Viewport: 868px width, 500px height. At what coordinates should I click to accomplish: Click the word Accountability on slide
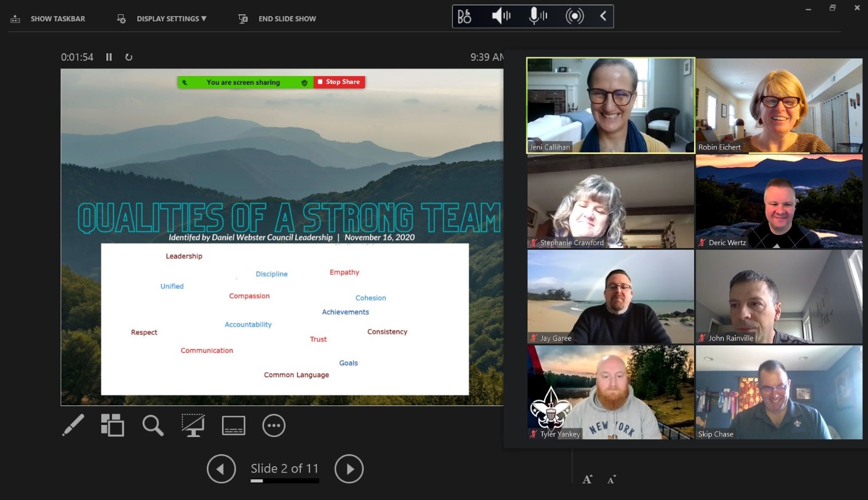click(x=248, y=325)
